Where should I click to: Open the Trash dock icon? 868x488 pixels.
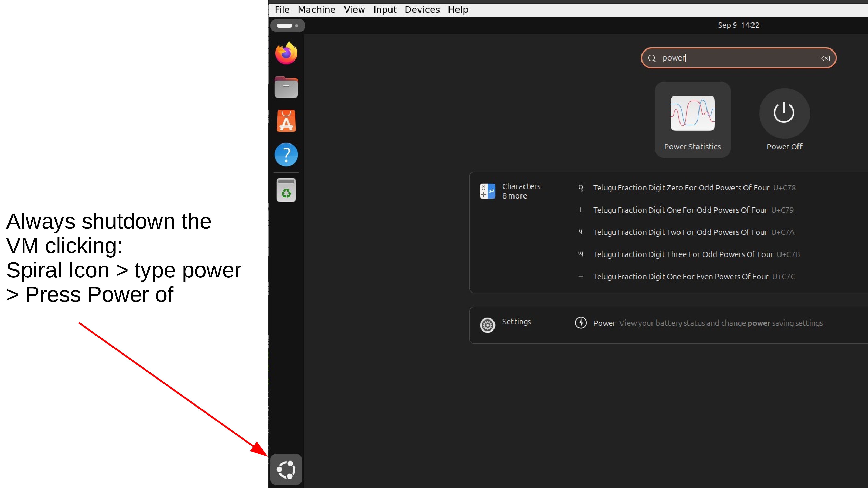tap(286, 190)
